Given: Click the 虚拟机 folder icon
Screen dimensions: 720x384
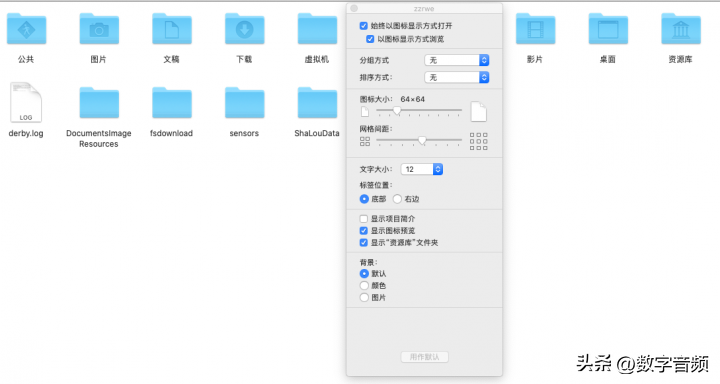Looking at the screenshot, I should tap(317, 29).
